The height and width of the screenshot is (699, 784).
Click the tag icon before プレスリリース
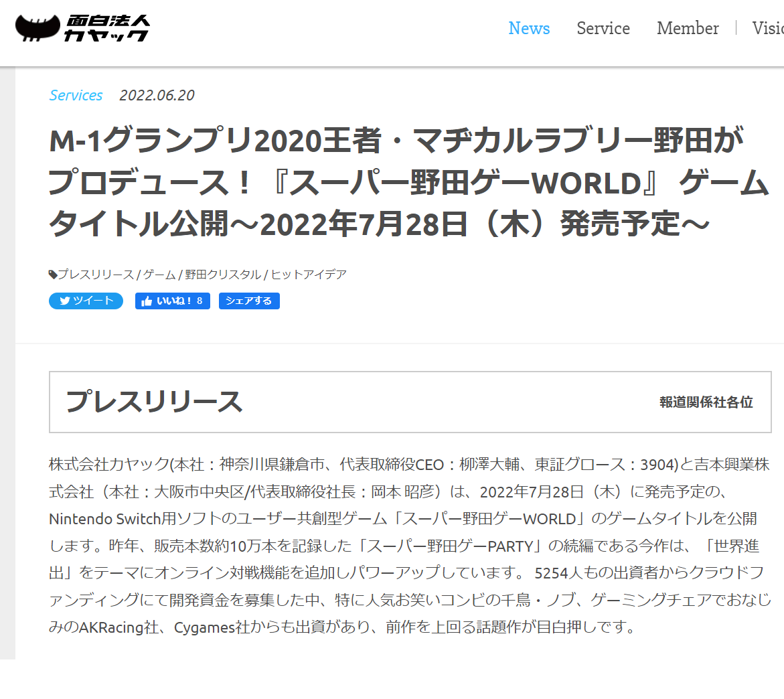(x=53, y=275)
